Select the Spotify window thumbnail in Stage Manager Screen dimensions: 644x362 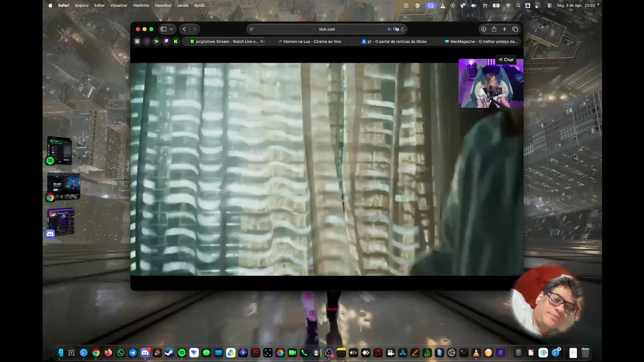59,150
